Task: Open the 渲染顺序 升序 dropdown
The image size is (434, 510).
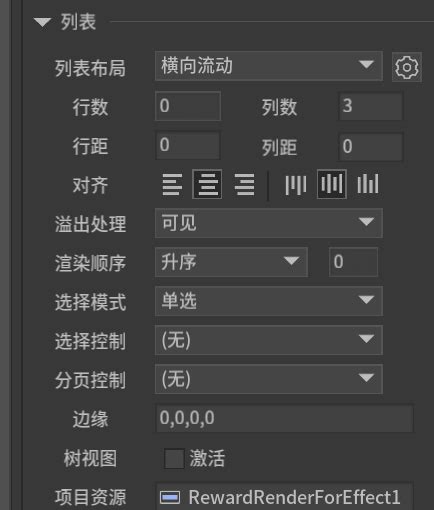Action: click(231, 262)
